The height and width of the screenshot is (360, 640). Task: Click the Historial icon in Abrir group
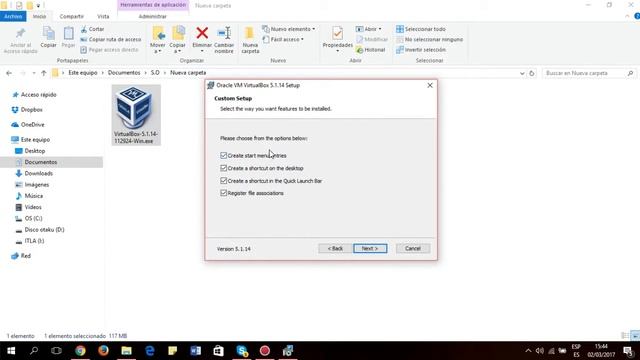360,50
